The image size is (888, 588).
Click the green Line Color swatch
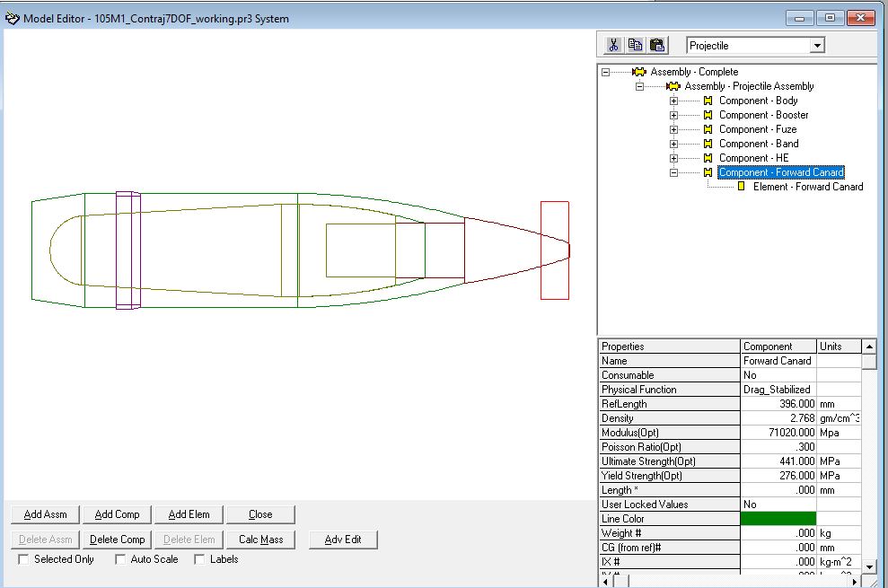click(x=778, y=519)
